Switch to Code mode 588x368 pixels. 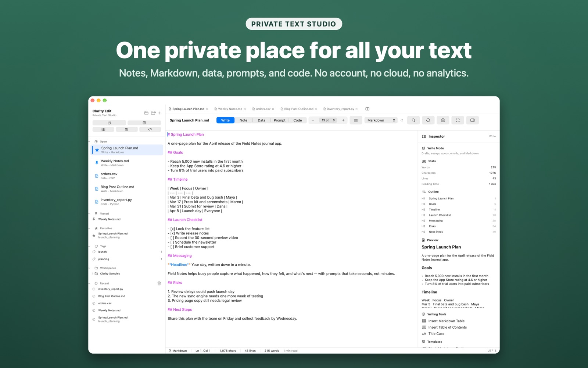(x=298, y=120)
